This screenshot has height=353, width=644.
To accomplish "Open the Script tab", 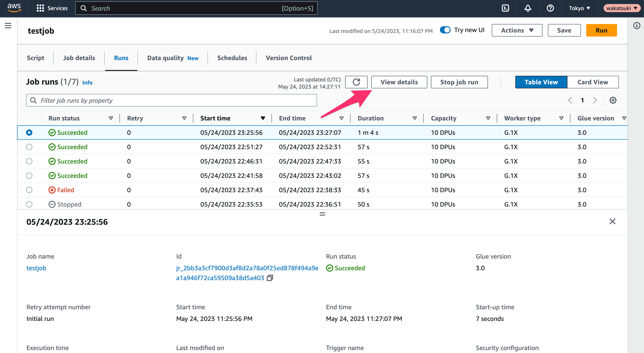I will pyautogui.click(x=35, y=58).
